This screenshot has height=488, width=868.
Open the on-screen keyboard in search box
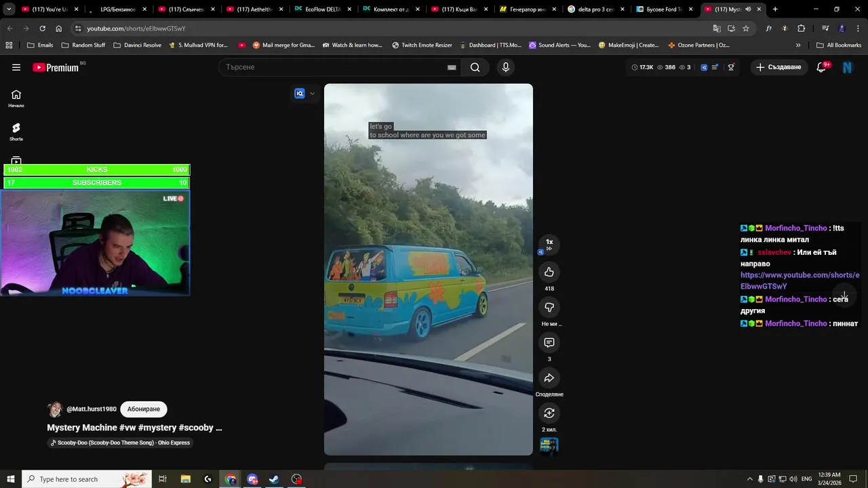[452, 67]
